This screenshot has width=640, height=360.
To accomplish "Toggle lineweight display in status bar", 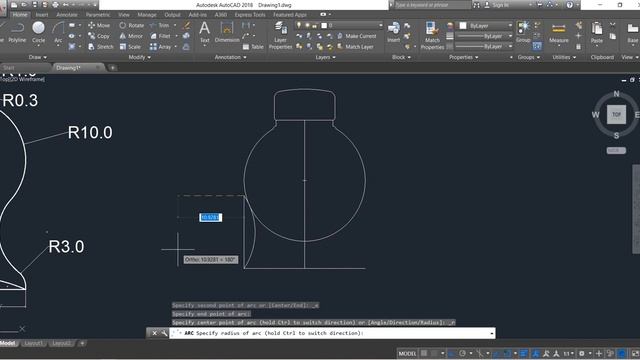I will pyautogui.click(x=523, y=353).
